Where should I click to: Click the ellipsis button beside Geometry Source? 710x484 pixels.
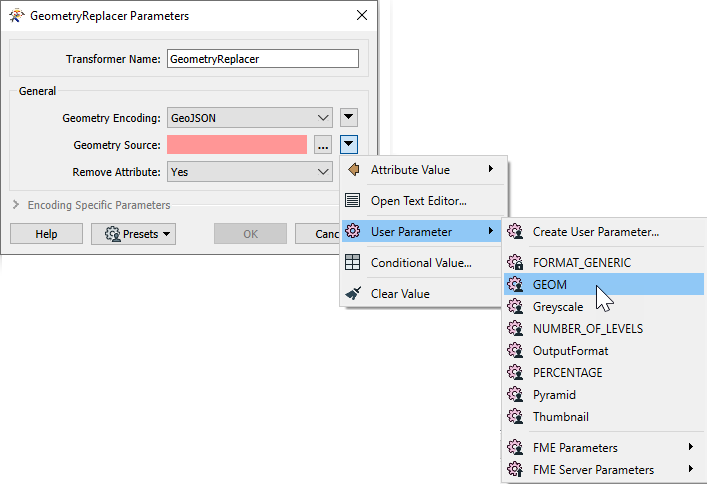tap(323, 145)
